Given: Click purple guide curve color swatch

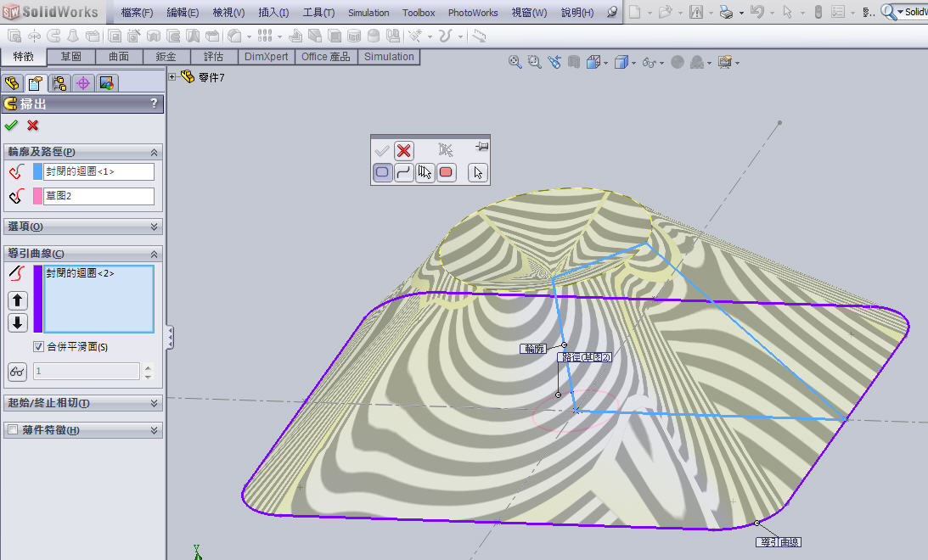Looking at the screenshot, I should [38, 299].
